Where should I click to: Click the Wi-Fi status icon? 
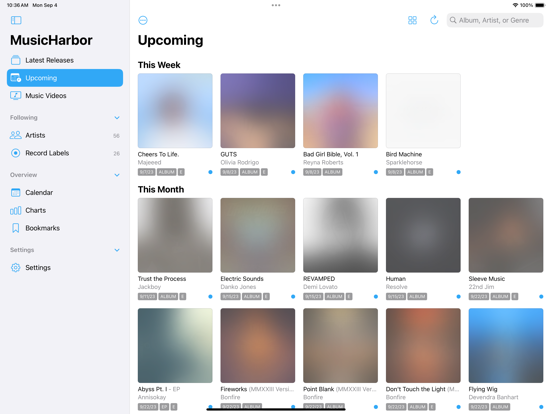pos(515,5)
